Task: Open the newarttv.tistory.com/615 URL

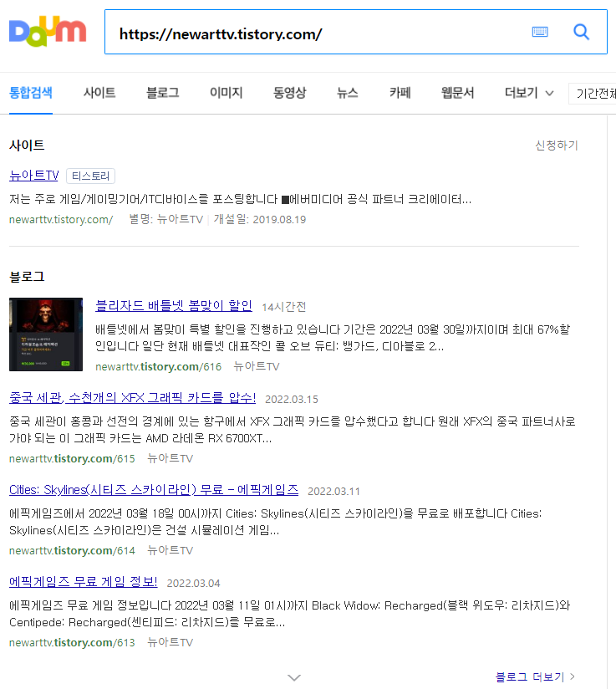Action: coord(72,459)
